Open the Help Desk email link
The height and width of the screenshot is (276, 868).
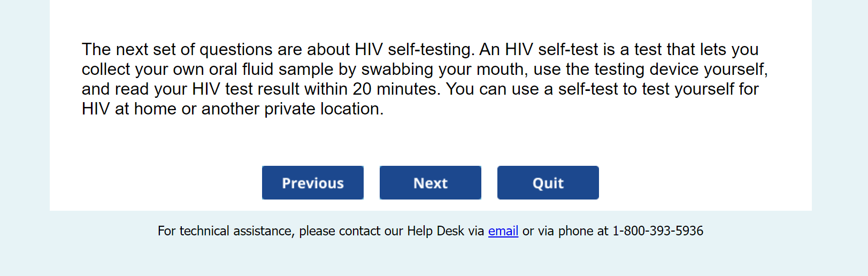pos(503,231)
